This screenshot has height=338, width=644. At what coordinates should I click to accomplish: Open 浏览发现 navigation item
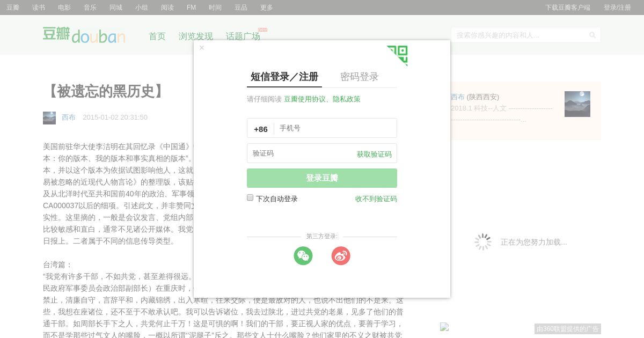coord(196,36)
